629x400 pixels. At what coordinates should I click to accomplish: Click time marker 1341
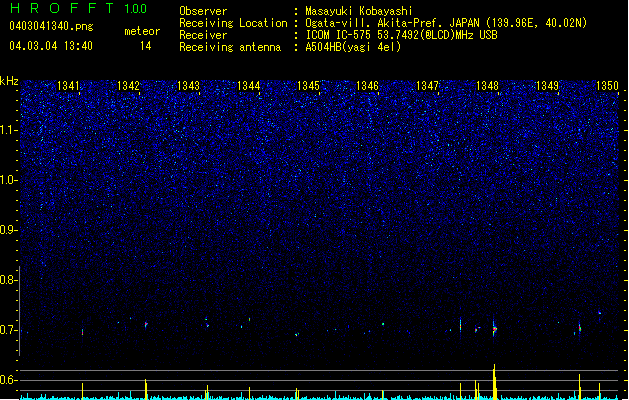point(68,85)
